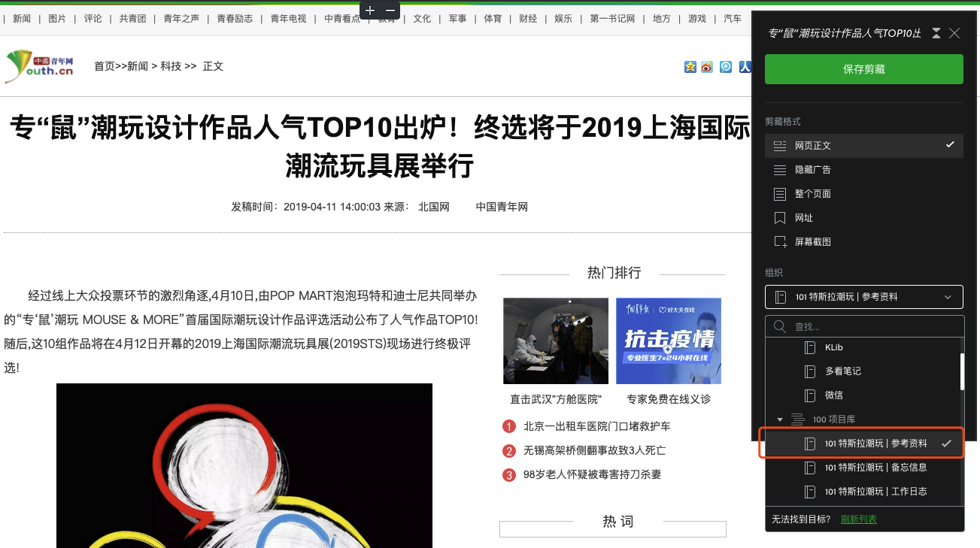Open the youth.cn logo
980x548 pixels.
point(39,66)
